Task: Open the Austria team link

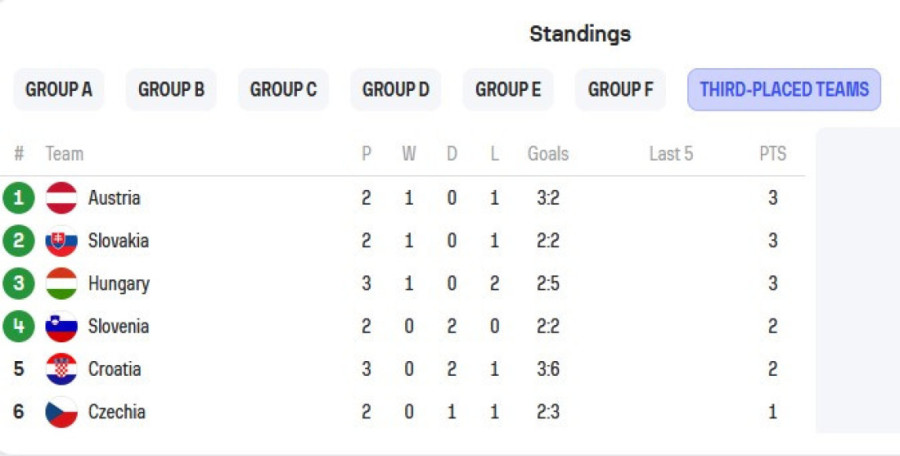Action: click(x=114, y=198)
